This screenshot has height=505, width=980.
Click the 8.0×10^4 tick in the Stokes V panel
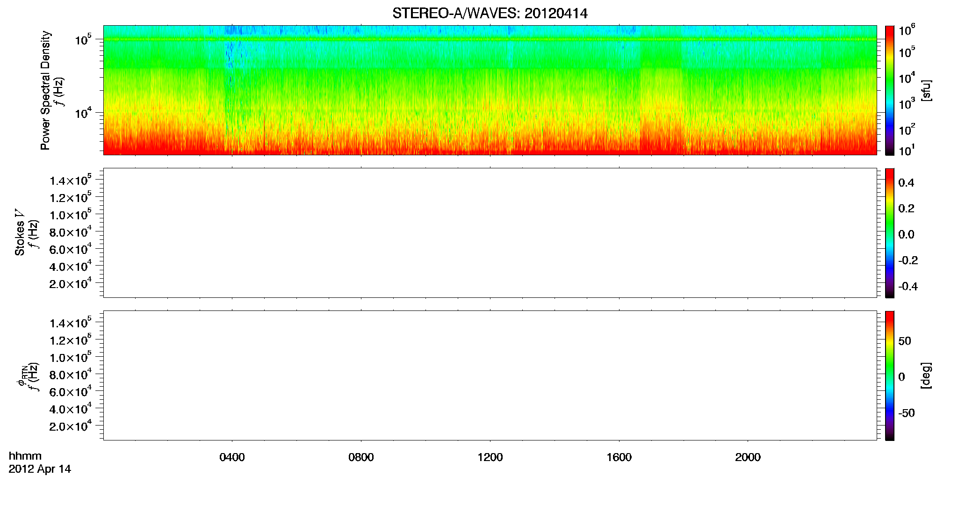pyautogui.click(x=71, y=232)
